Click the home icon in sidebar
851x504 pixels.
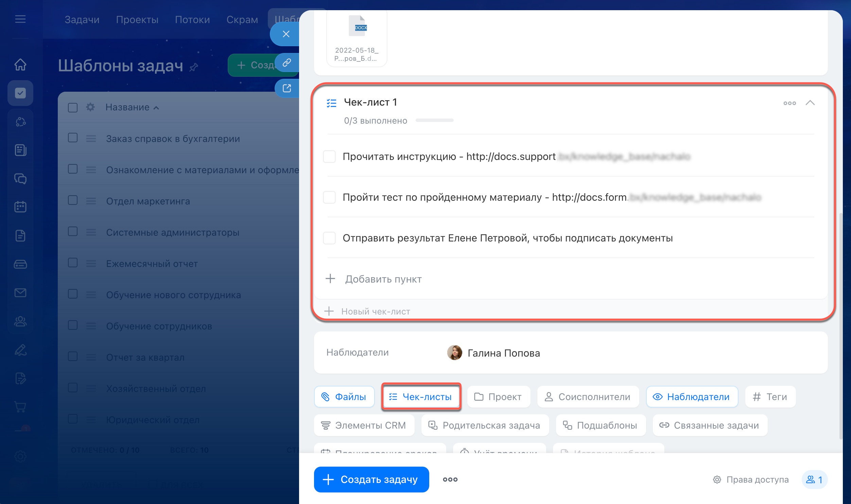(x=20, y=64)
